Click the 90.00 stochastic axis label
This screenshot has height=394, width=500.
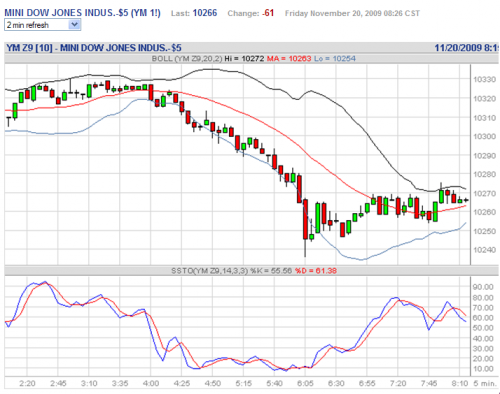[483, 287]
